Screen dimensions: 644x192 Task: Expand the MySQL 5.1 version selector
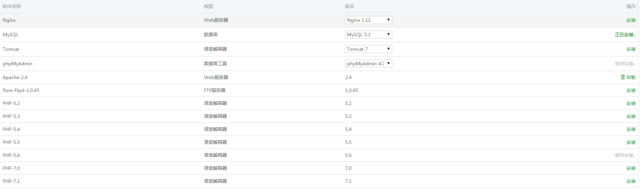click(368, 34)
